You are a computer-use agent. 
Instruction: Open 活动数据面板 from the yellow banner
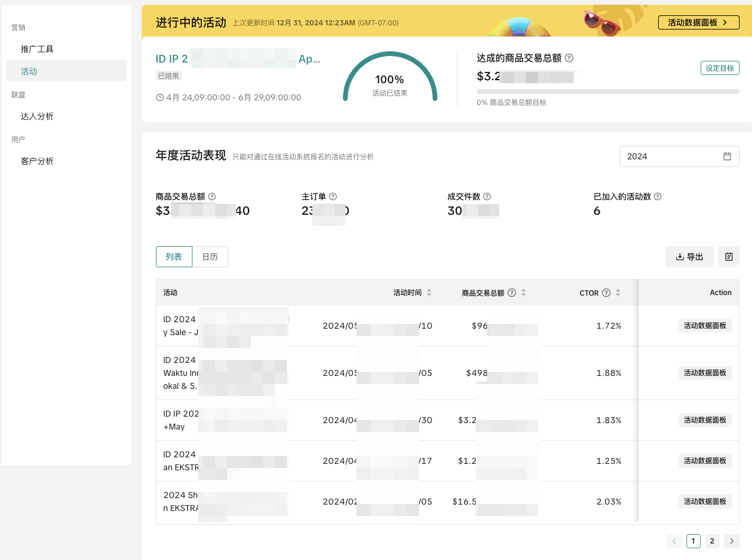698,22
